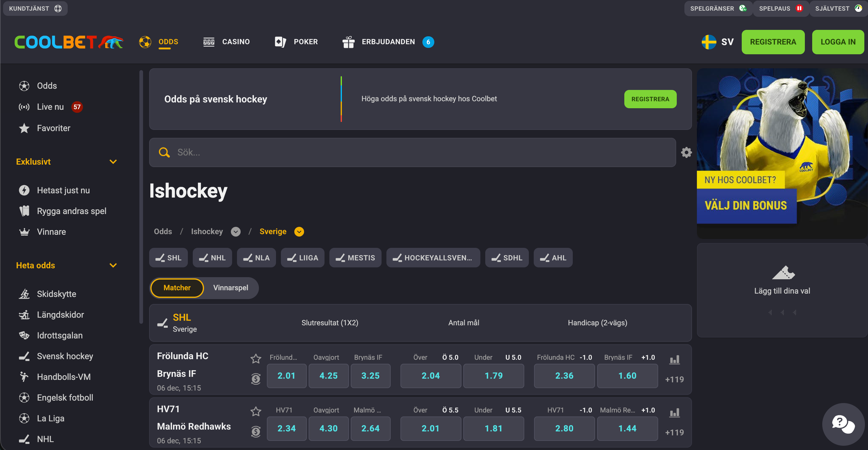
Task: Click the Välj din bonus banner
Action: click(x=746, y=206)
